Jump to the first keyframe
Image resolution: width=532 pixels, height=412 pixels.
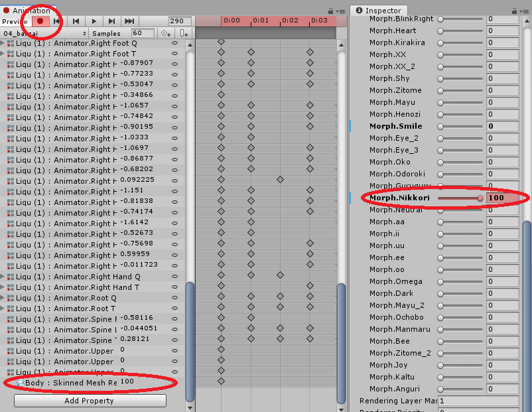point(58,21)
